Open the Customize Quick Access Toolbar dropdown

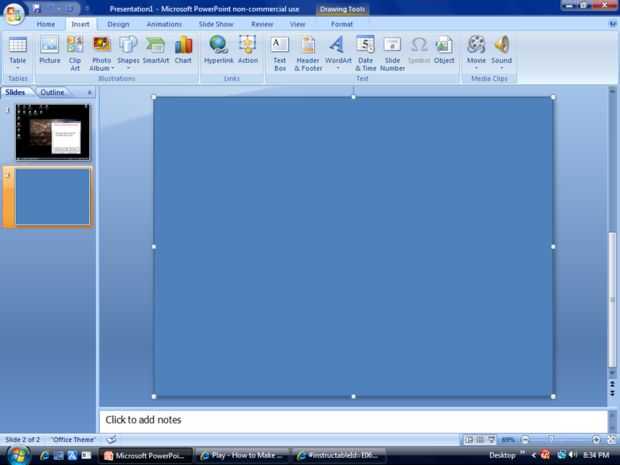coord(87,8)
